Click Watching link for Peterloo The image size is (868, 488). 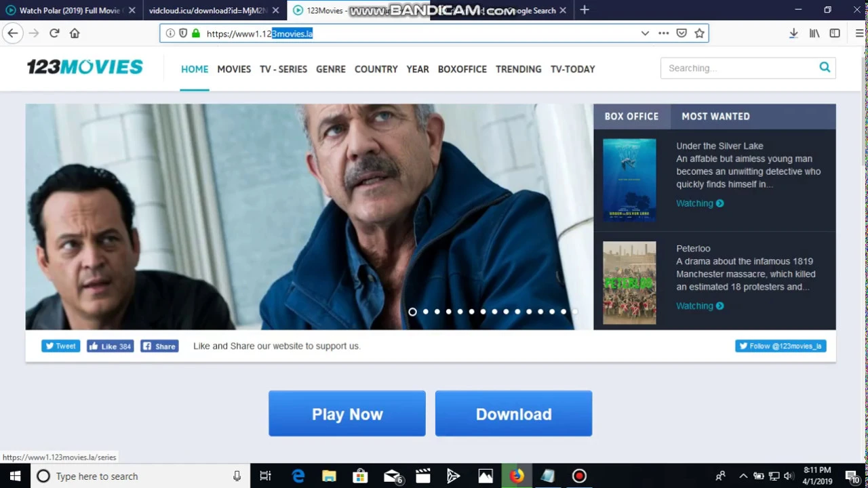[x=699, y=306]
